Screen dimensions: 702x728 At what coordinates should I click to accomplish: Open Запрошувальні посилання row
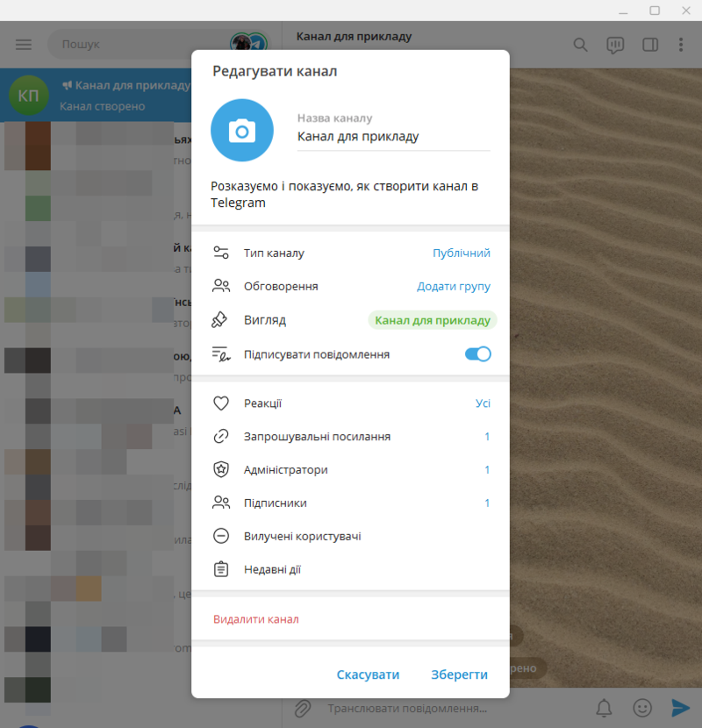350,437
